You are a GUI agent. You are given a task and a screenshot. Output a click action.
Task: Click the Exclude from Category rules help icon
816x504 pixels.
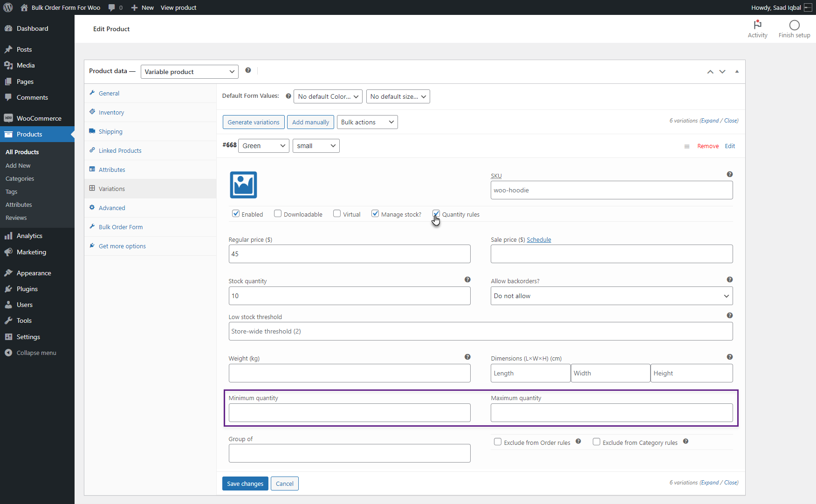pos(686,441)
